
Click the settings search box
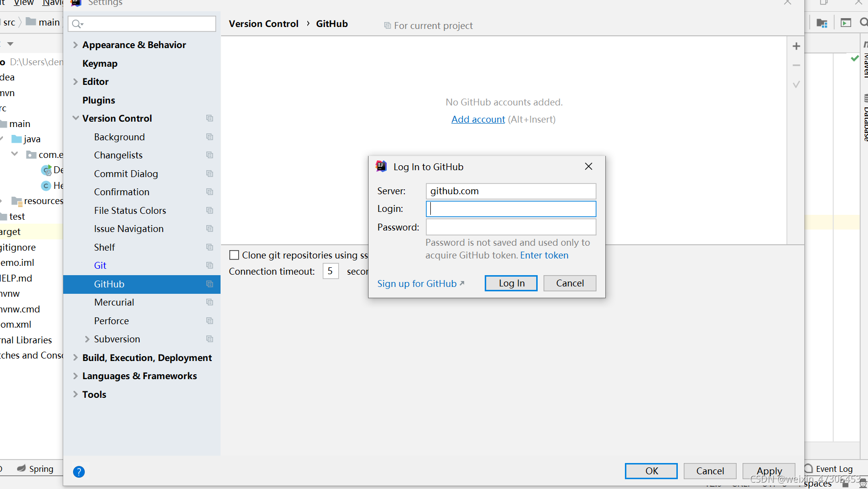[x=142, y=24]
